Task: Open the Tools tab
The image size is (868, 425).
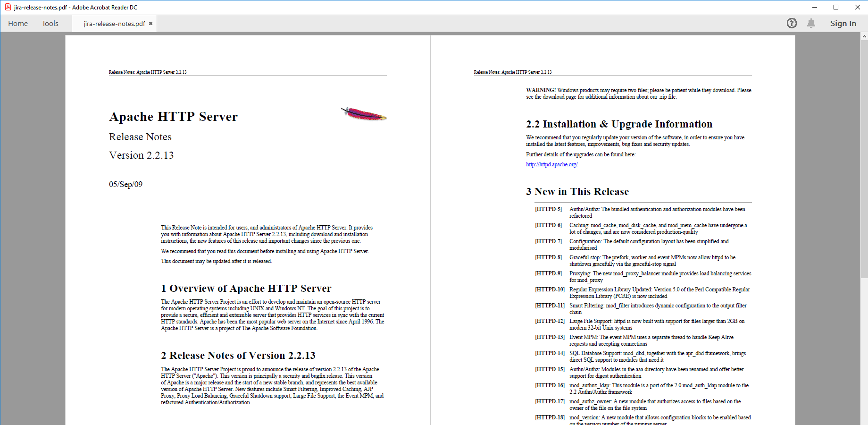Action: [x=50, y=23]
